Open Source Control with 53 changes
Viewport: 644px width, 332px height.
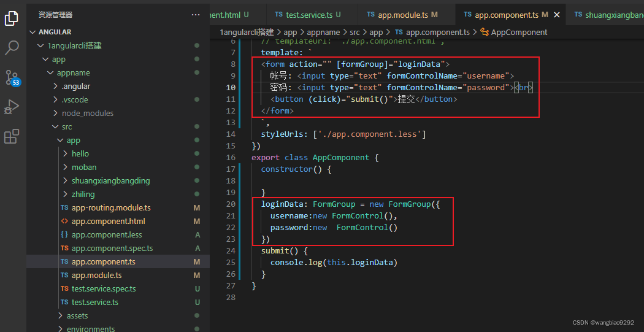(x=12, y=77)
